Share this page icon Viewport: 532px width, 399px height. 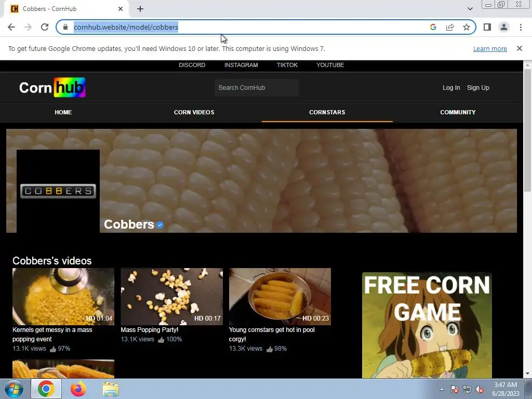[x=450, y=27]
